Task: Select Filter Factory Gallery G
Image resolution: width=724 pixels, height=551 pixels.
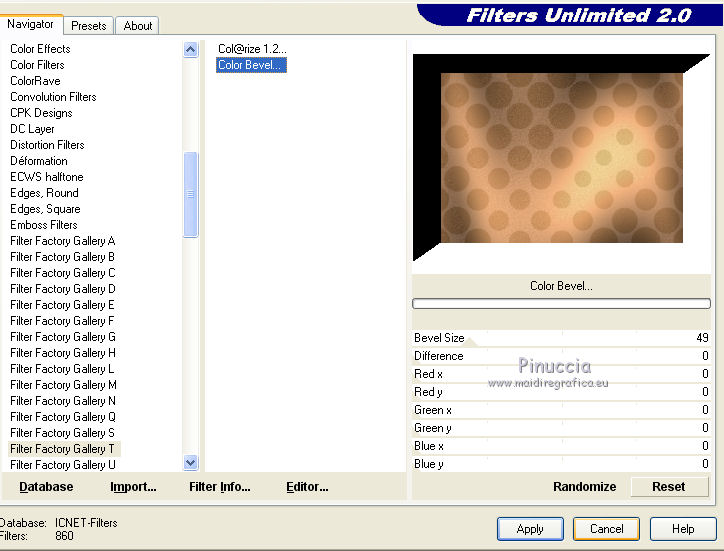Action: tap(63, 337)
